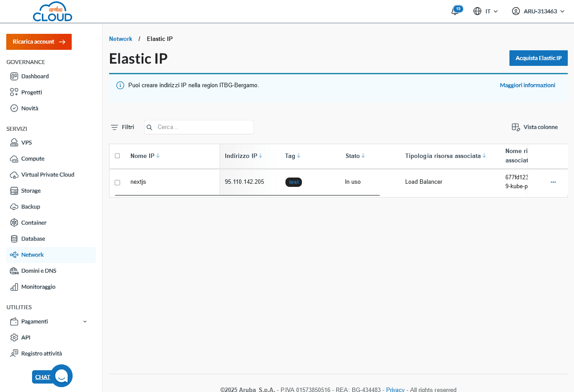Viewport: 574px width, 392px height.
Task: Click the test tag badge
Action: click(x=293, y=182)
